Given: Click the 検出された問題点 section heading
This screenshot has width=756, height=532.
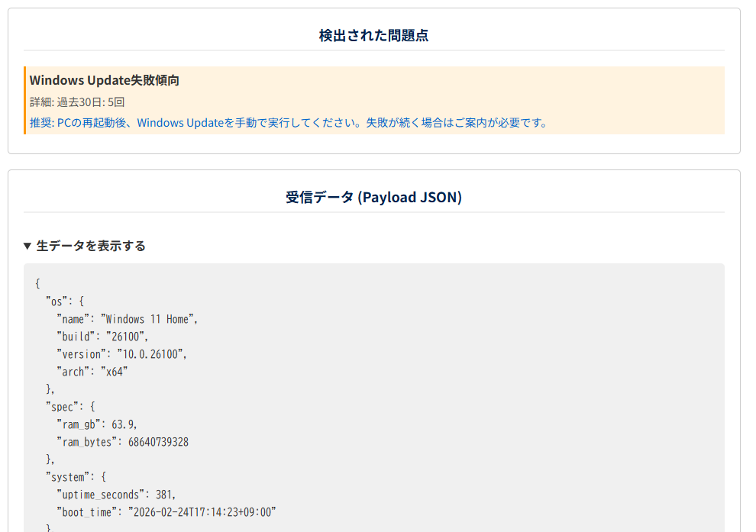Looking at the screenshot, I should tap(373, 35).
